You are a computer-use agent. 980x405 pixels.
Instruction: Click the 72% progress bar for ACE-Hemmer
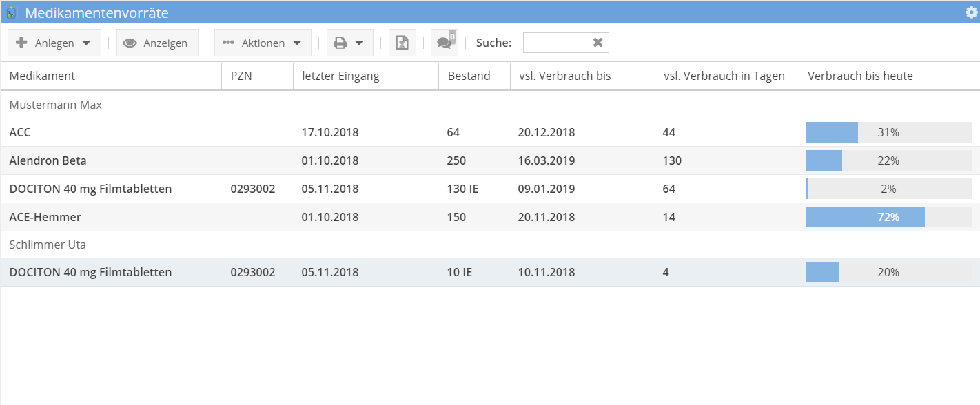tap(866, 216)
